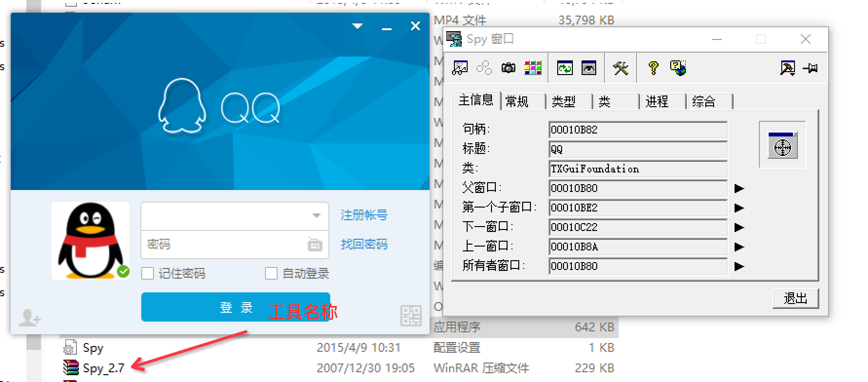Enable the 记住密码 checkbox
The width and height of the screenshot is (868, 382).
point(148,273)
